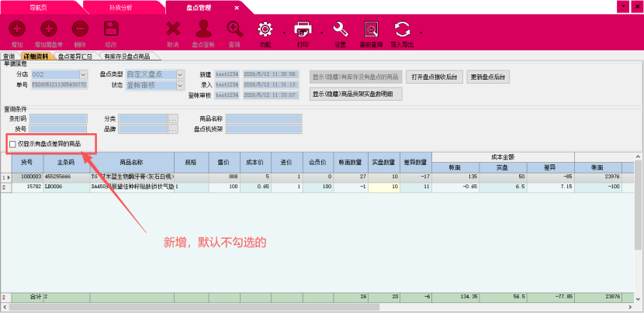The width and height of the screenshot is (644, 313).
Task: Close the 盘点管理 tab
Action: point(237,8)
